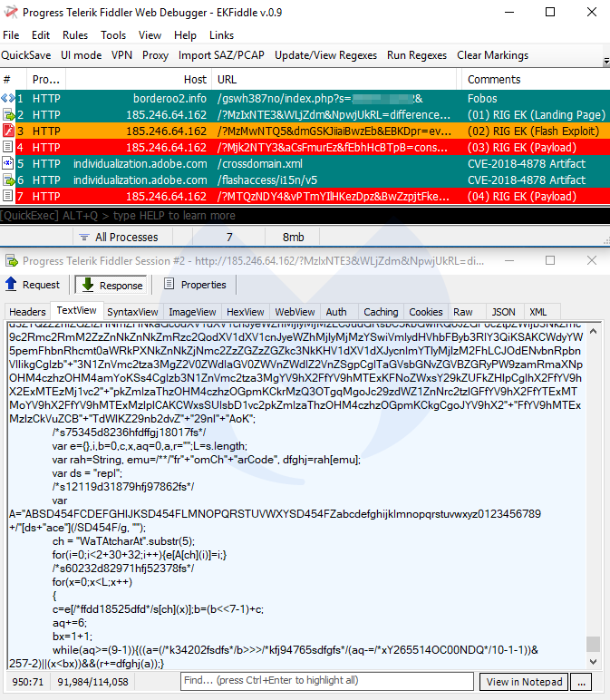Switch to the Headers tab
The height and width of the screenshot is (700, 610).
tap(28, 312)
